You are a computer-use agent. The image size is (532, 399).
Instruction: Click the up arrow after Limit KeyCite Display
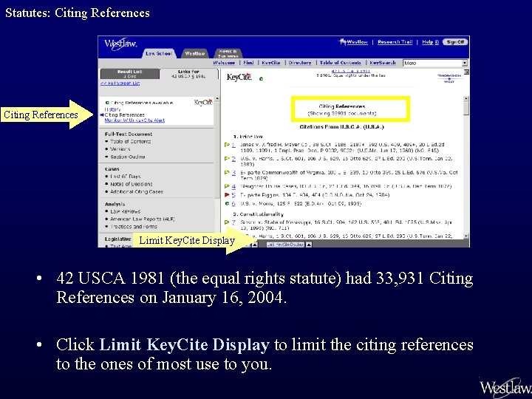[309, 245]
